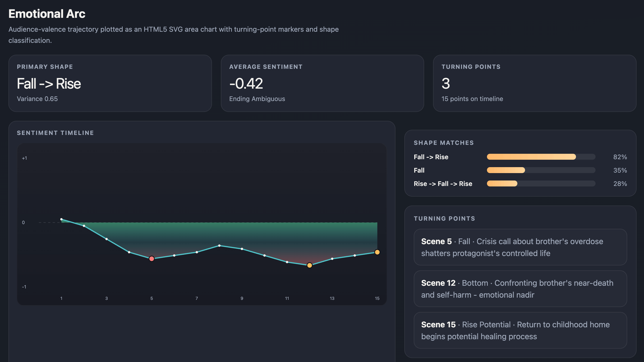The image size is (644, 362).
Task: Click the x-axis label '11'
Action: click(x=287, y=298)
